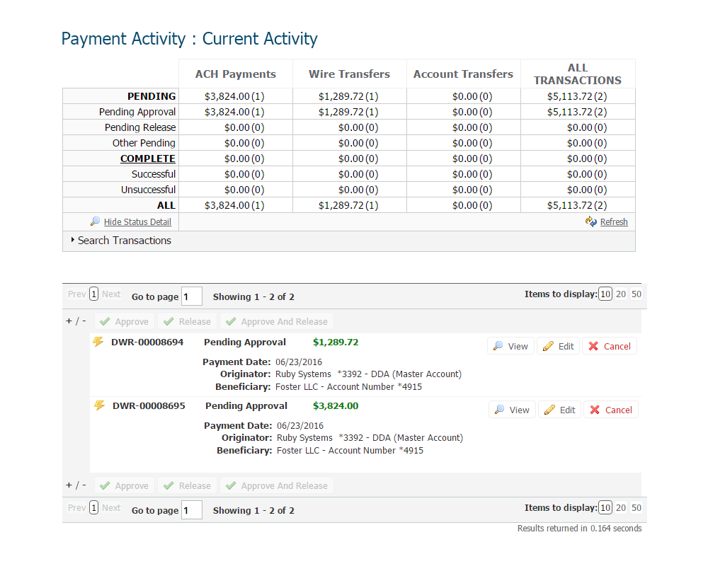
Task: Edit the $3,824.00 payment
Action: 559,410
